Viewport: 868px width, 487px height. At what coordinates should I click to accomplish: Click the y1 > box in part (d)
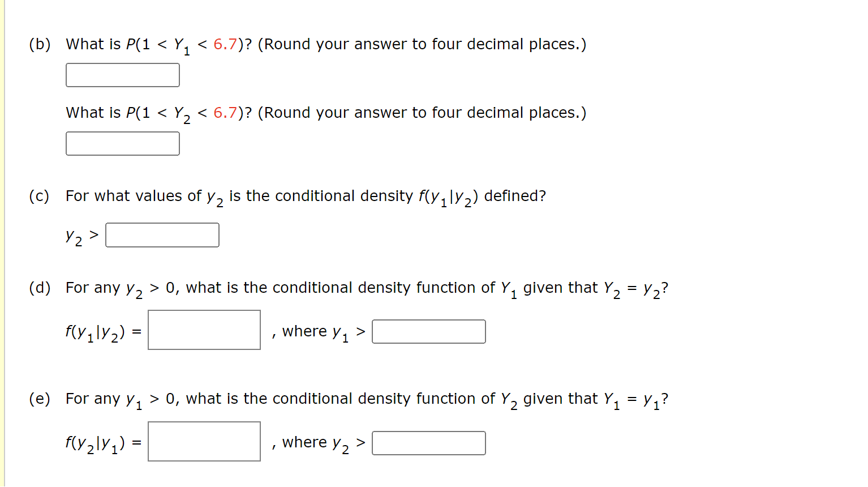tap(428, 331)
